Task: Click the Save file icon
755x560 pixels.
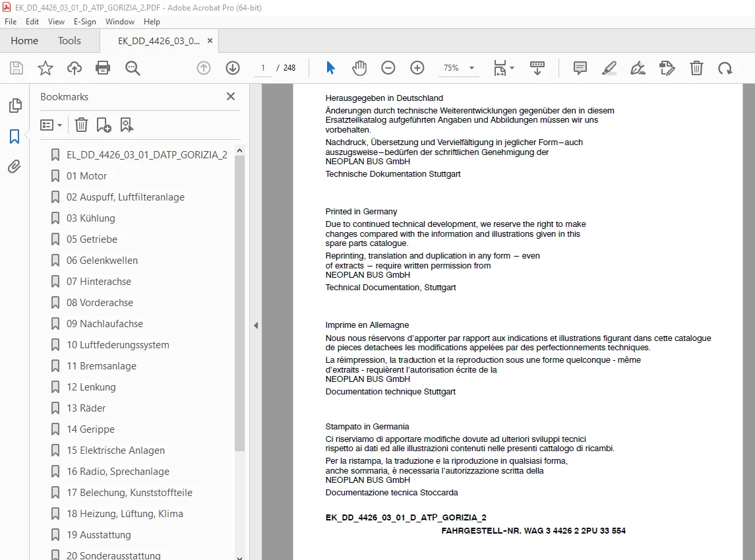Action: [x=16, y=68]
